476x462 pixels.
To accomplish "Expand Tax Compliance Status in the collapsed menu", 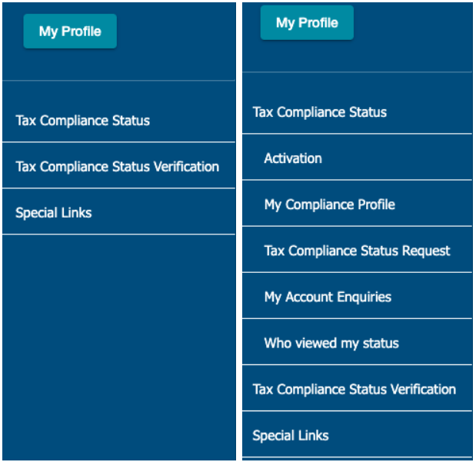I will pos(118,121).
